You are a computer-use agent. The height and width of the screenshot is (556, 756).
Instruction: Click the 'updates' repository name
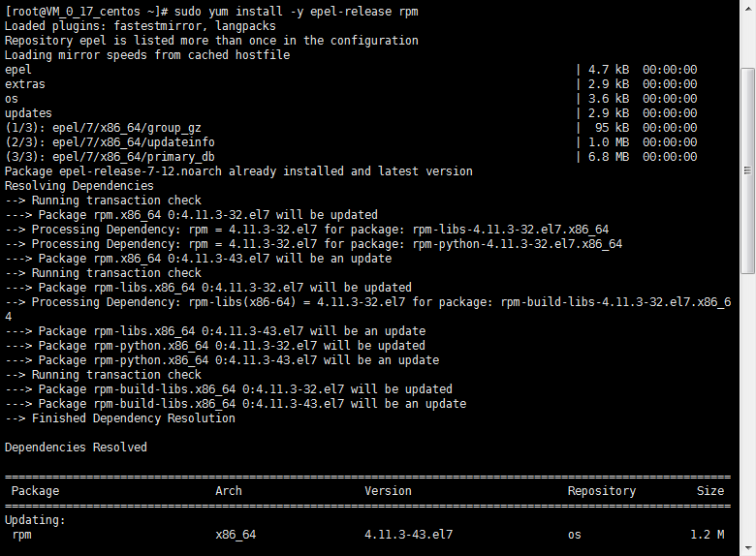[28, 113]
